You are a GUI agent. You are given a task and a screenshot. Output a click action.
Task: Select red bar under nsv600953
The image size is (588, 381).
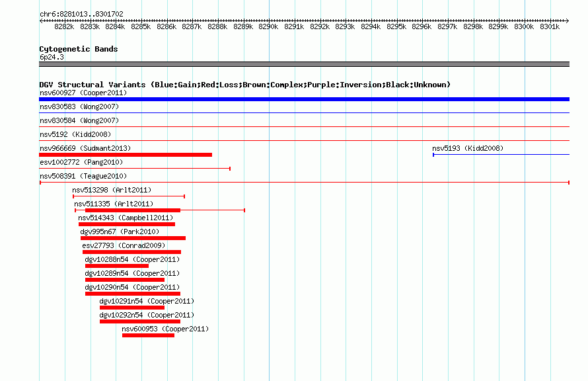coord(148,335)
